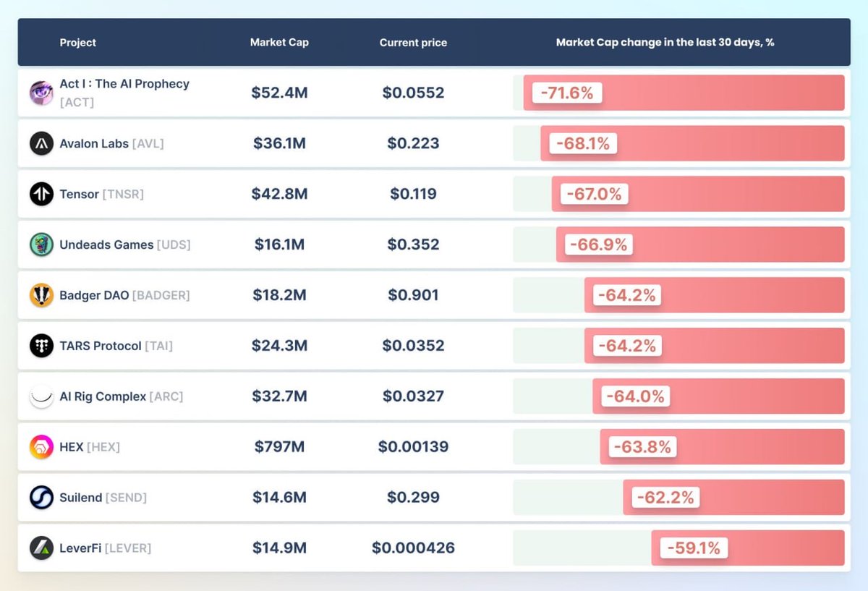
Task: Select the Undeads Games project name
Action: point(106,245)
